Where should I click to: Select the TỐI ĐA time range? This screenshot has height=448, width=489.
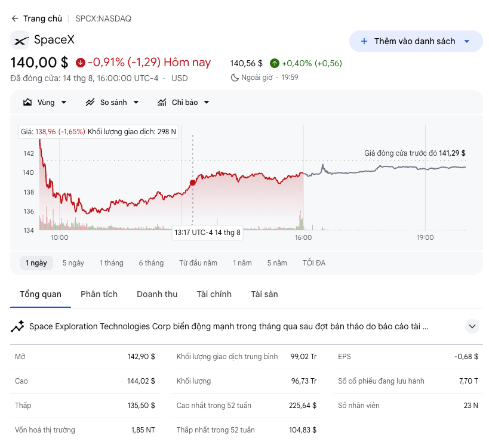pyautogui.click(x=314, y=263)
